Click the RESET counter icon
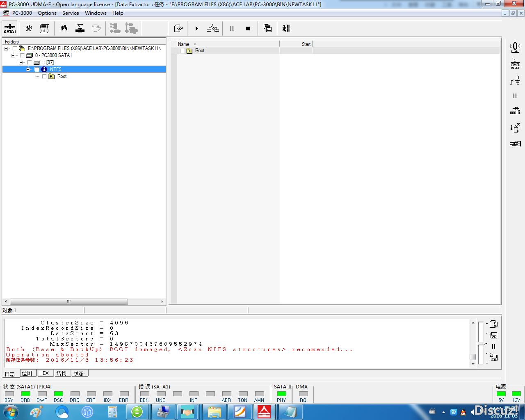Viewport: 525px width, 420px height. point(515,64)
